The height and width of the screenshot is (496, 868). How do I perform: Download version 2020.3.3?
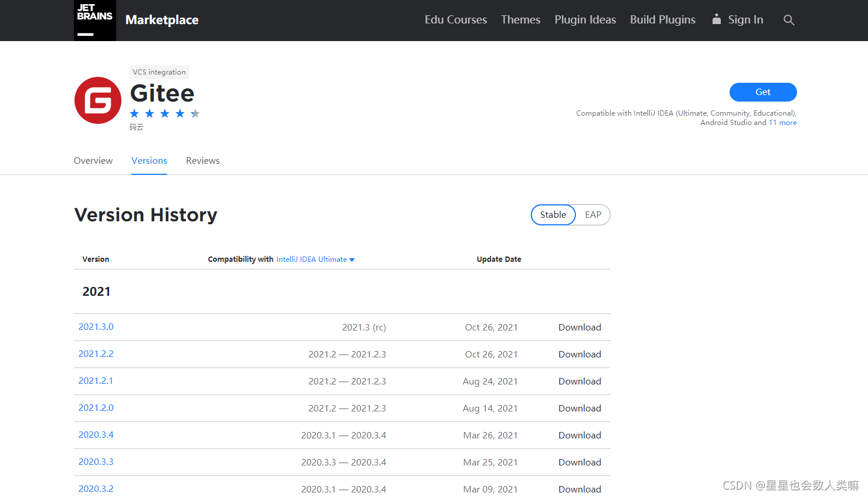(579, 463)
